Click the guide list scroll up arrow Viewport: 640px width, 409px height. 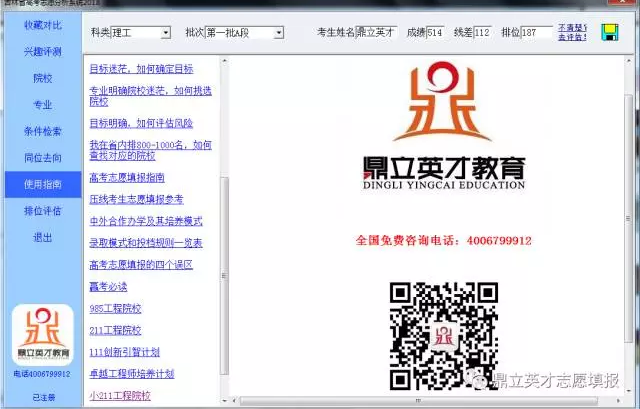[x=224, y=61]
